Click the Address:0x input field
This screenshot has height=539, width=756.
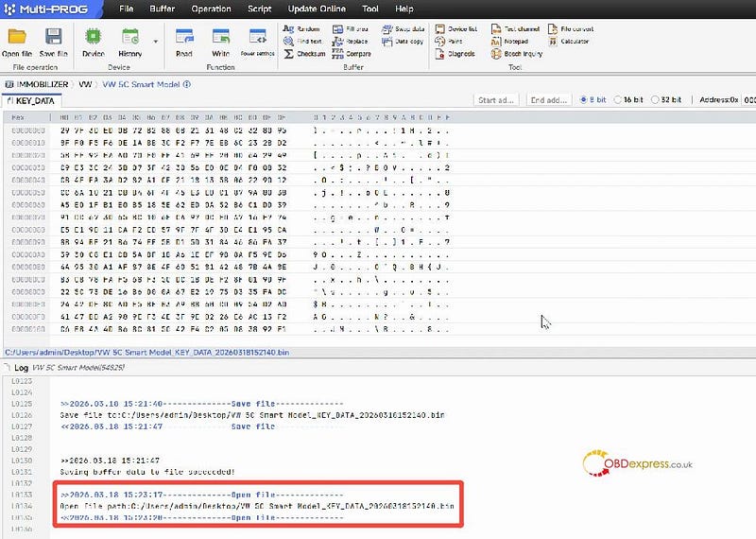tap(748, 100)
